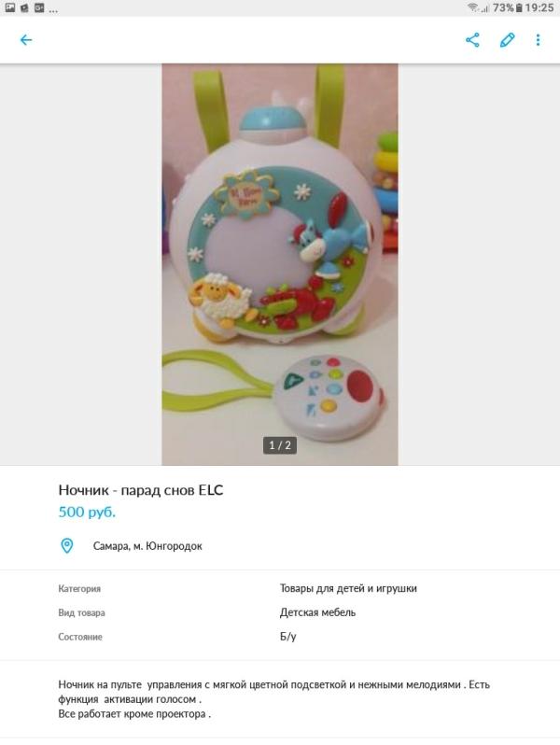
Task: Tap the 1 / 2 photo counter
Action: [280, 445]
